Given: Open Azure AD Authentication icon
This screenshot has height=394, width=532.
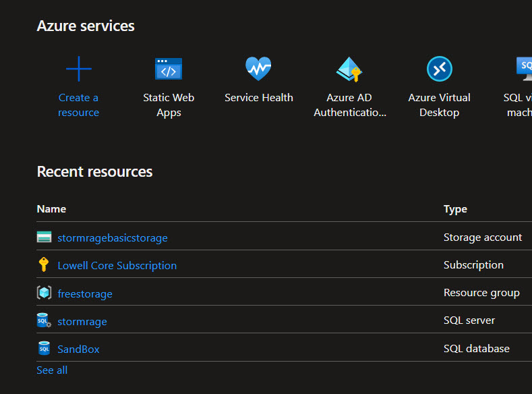Looking at the screenshot, I should coord(349,69).
